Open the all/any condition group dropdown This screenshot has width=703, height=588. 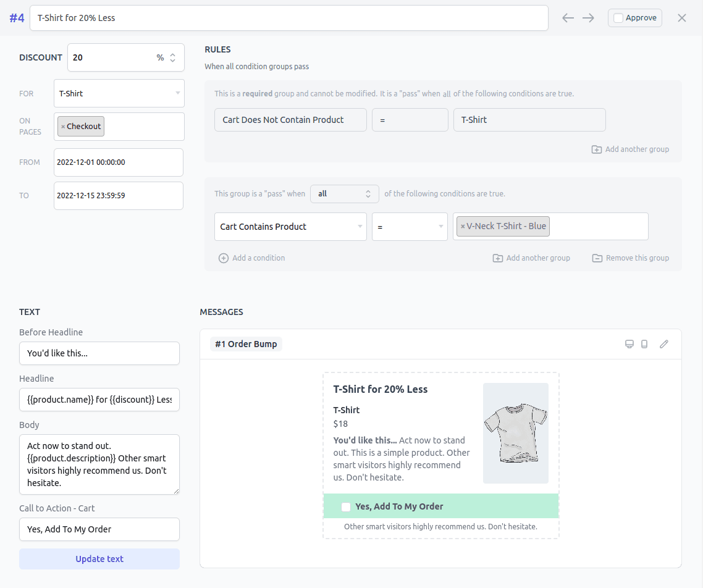(x=344, y=193)
